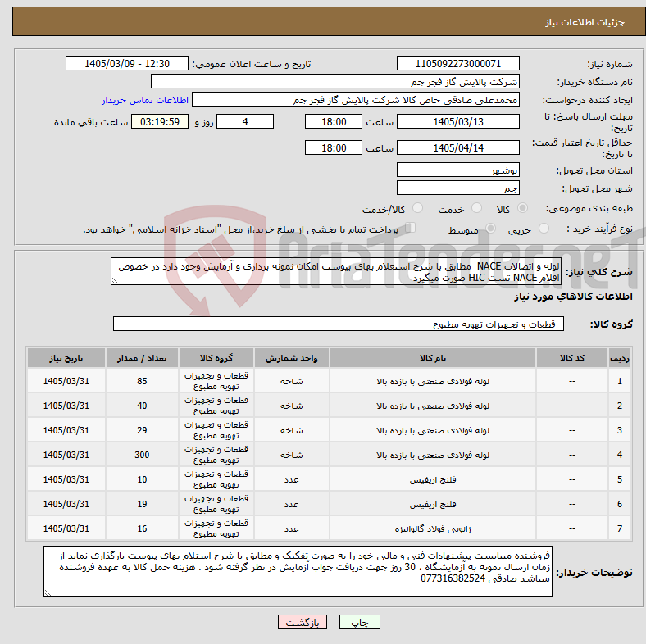Open the اطلاعات تماس خریدار link
Viewport: 646px width, 644px height.
coord(145,100)
